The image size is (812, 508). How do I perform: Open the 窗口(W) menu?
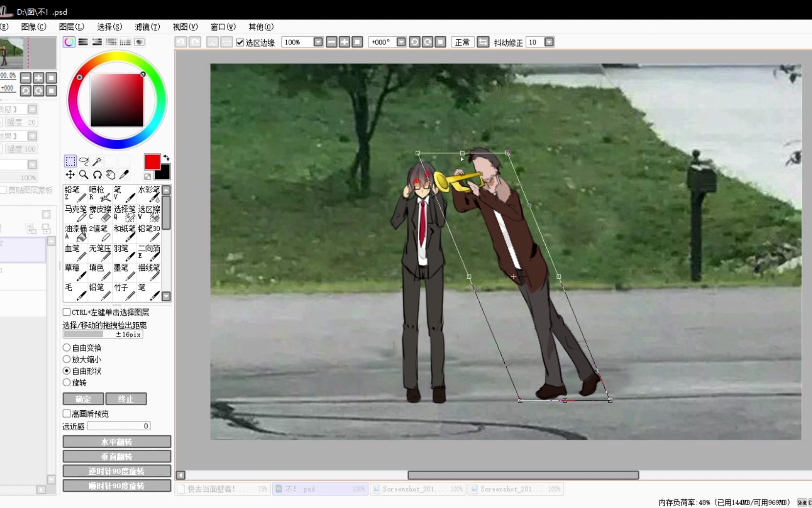tap(223, 27)
